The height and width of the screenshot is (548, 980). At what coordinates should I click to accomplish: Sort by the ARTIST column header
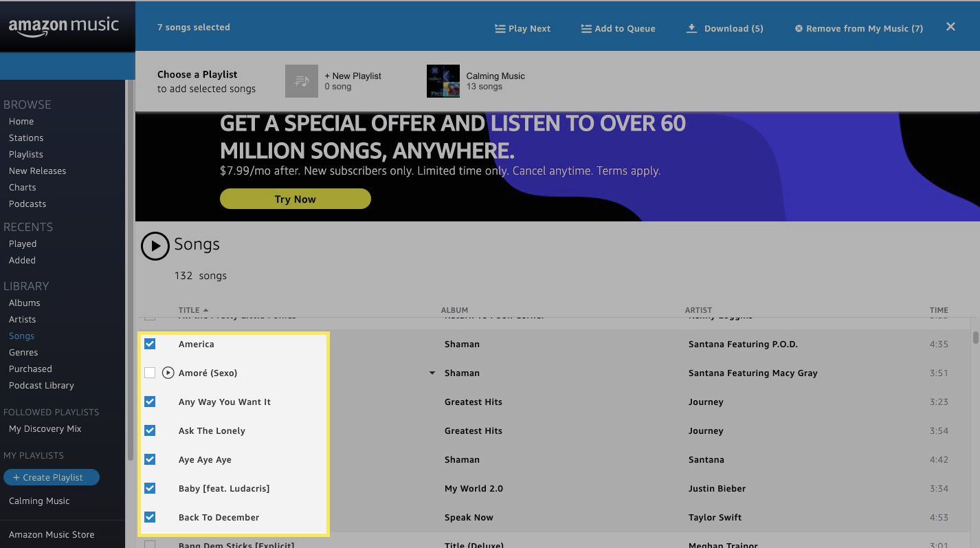[x=698, y=310]
